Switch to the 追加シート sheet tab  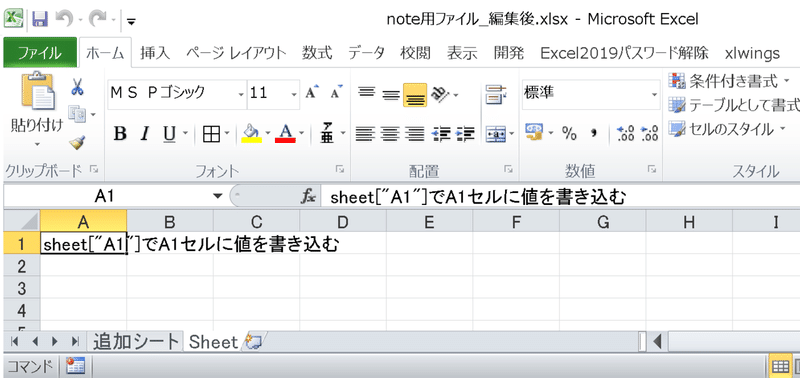[x=136, y=342]
